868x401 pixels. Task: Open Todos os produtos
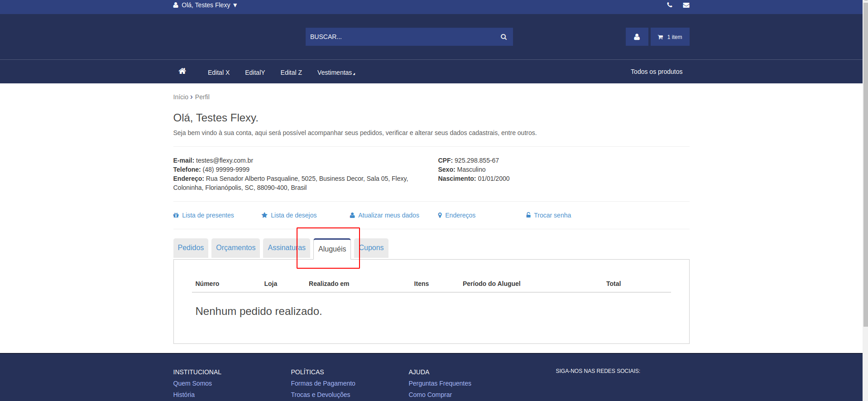657,72
